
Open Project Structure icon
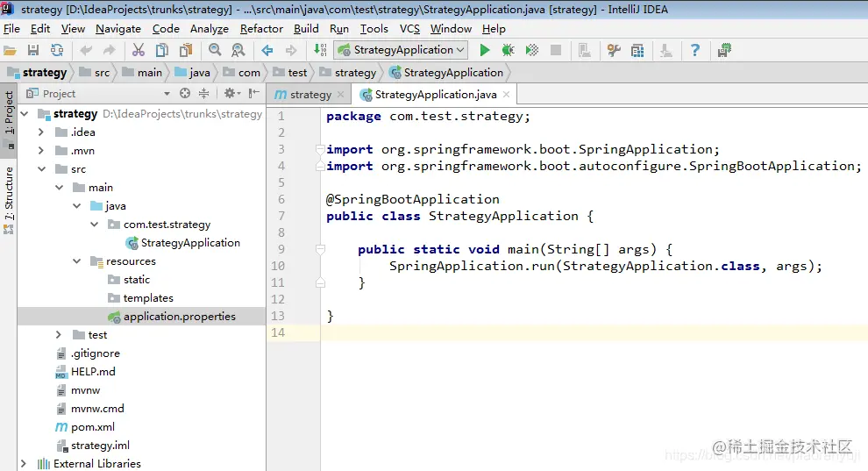pyautogui.click(x=637, y=50)
